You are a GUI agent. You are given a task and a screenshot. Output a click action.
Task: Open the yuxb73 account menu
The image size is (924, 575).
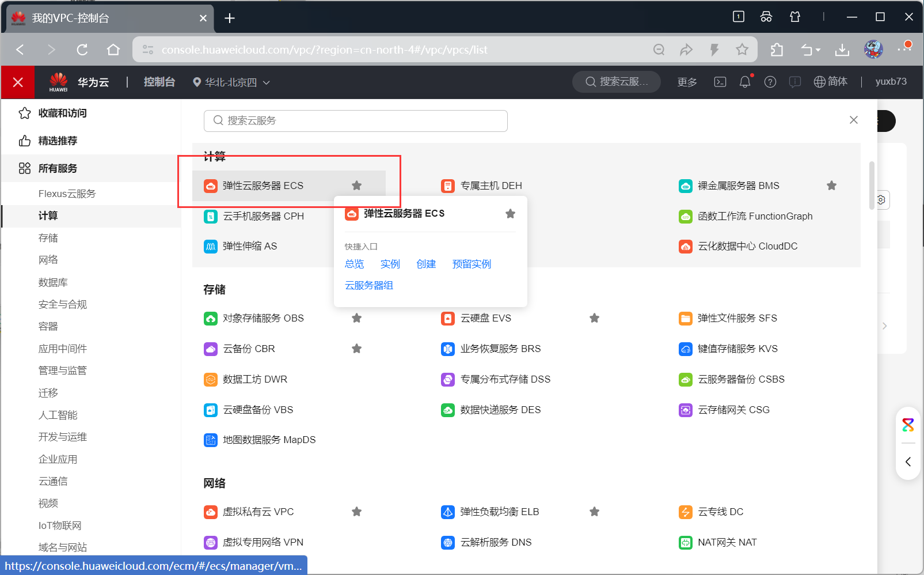click(x=891, y=82)
